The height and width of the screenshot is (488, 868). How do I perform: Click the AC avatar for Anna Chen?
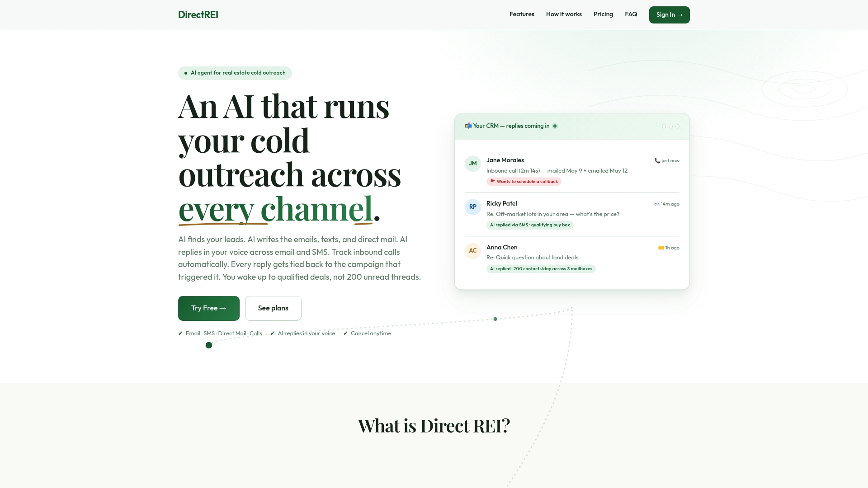click(473, 251)
